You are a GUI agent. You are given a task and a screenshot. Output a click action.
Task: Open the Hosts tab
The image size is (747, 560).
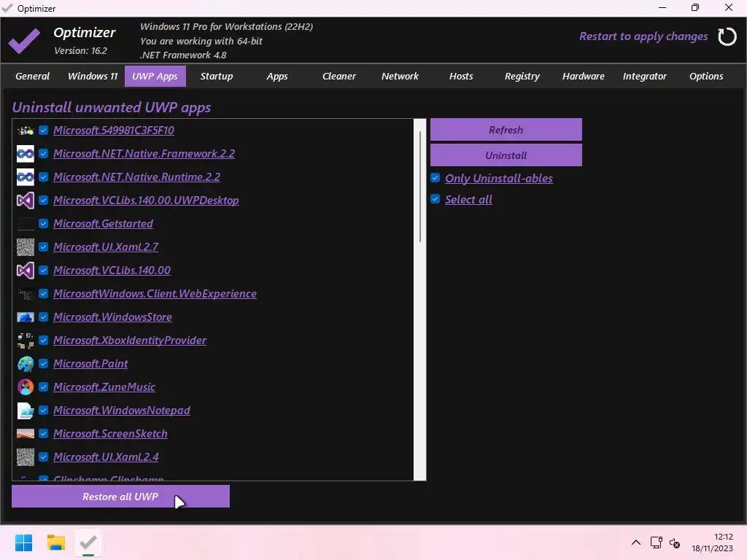461,76
